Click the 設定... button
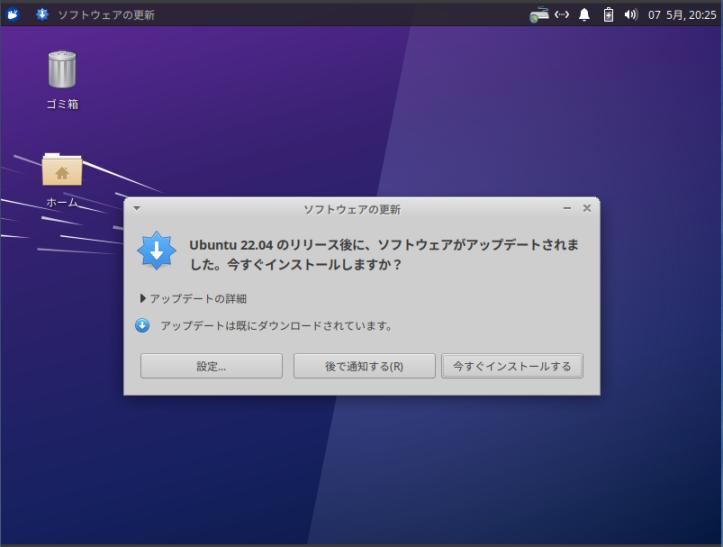This screenshot has width=723, height=547. (x=211, y=366)
